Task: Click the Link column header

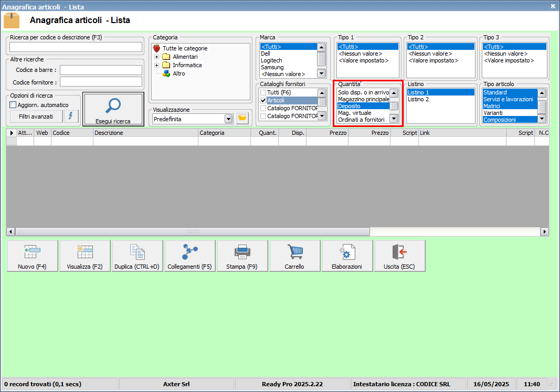Action: point(462,133)
